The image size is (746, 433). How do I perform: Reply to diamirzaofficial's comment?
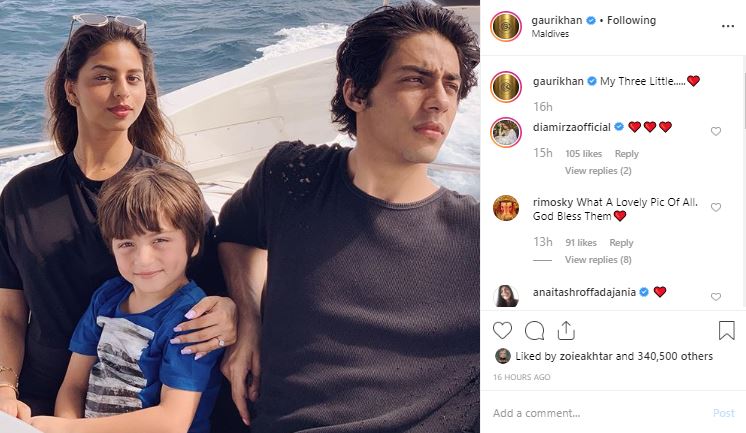(626, 154)
